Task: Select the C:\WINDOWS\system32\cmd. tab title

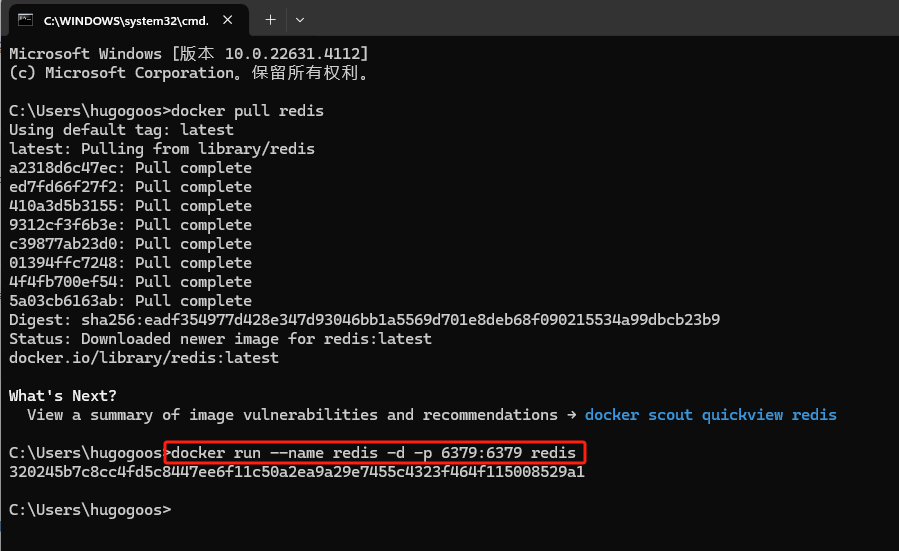Action: coord(126,21)
